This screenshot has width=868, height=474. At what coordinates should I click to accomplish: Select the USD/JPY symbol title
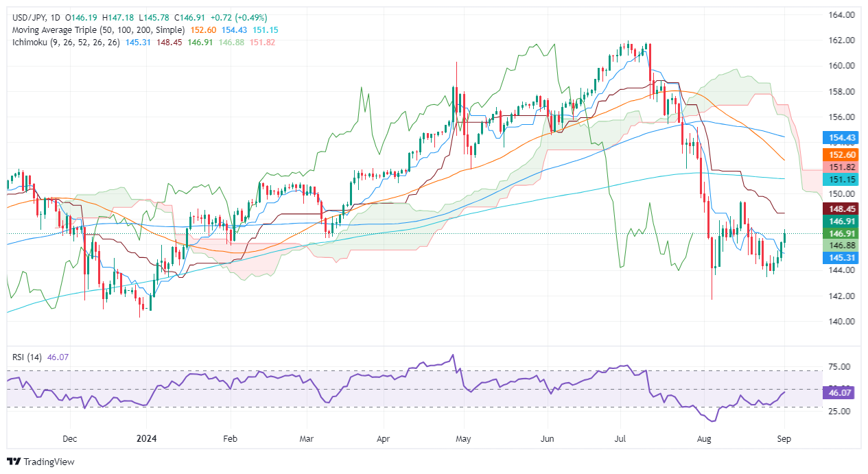pyautogui.click(x=26, y=17)
